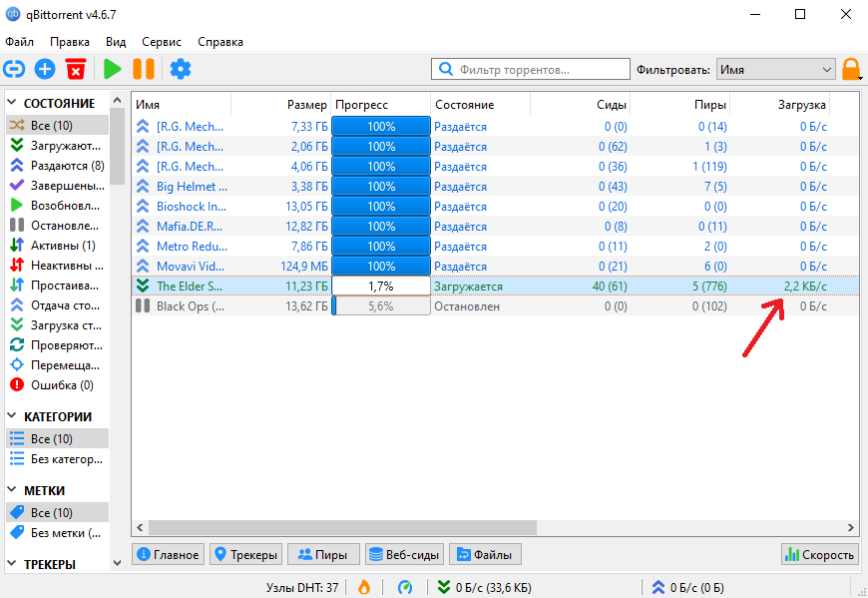
Task: Select the Mafia.DE.R... torrent row
Action: click(x=495, y=227)
